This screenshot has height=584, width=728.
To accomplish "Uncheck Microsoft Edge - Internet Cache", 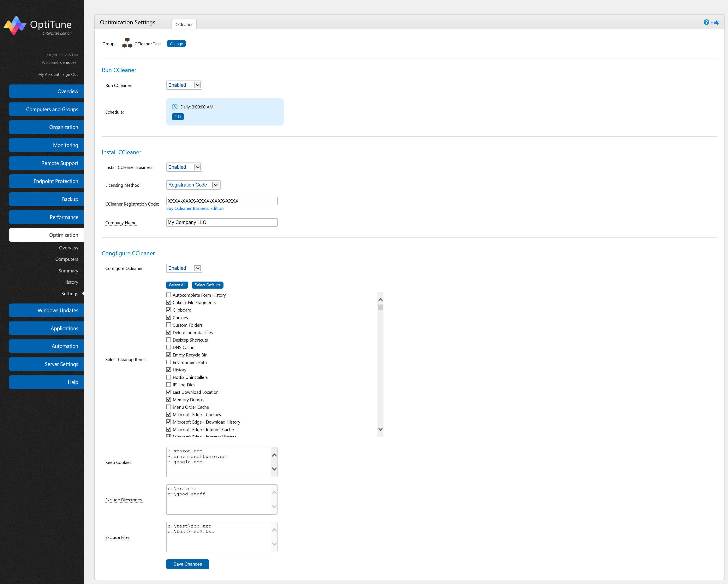I will click(x=168, y=429).
